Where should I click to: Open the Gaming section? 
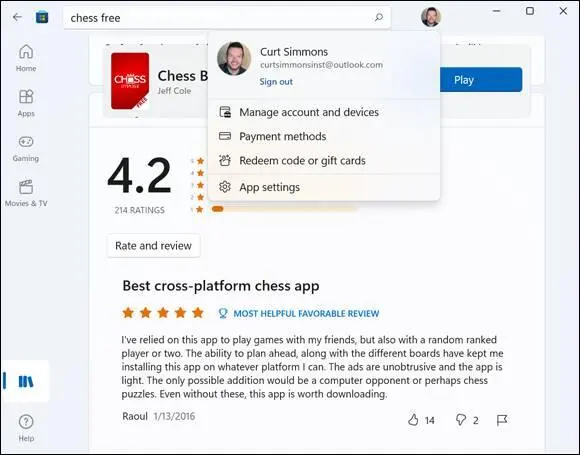click(x=26, y=148)
